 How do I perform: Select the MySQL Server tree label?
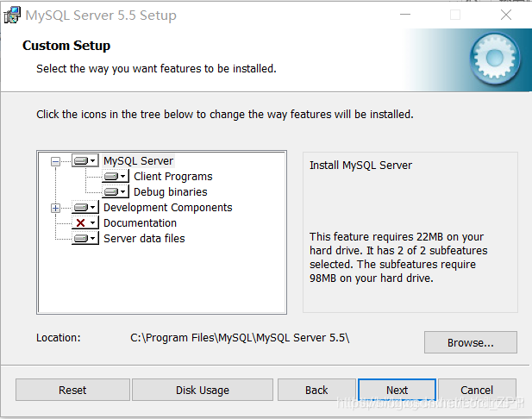[x=139, y=161]
